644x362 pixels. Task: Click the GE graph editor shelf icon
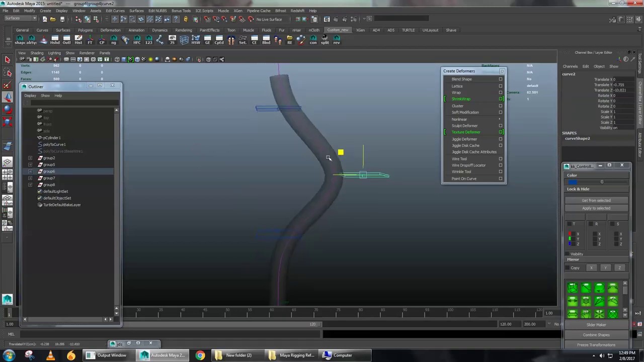click(207, 40)
